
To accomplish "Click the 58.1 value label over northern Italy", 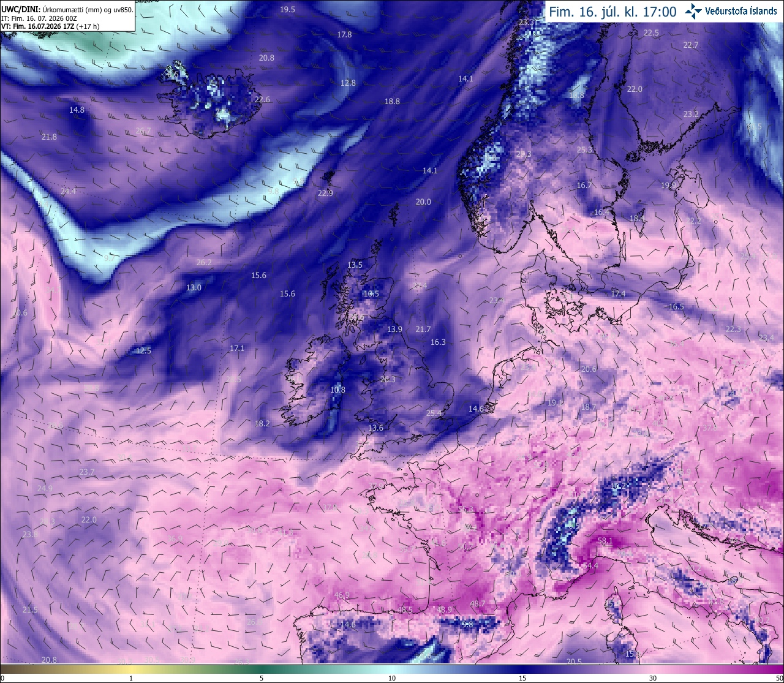I will pos(605,540).
